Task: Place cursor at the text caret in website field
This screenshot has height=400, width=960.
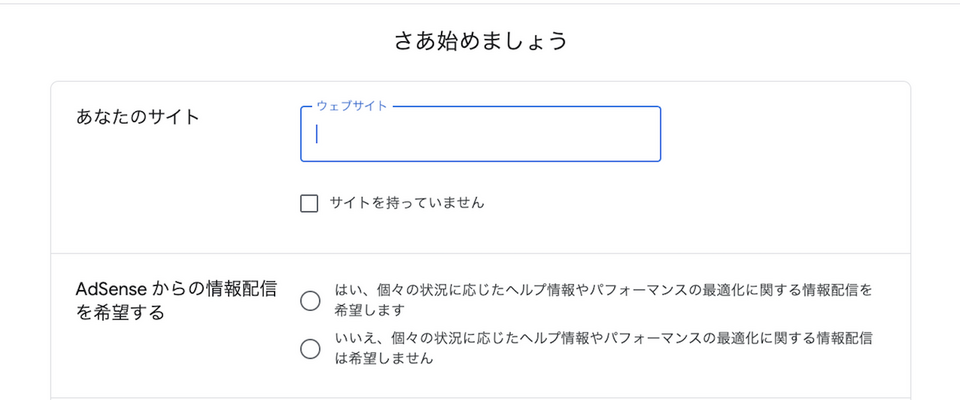Action: [x=317, y=134]
